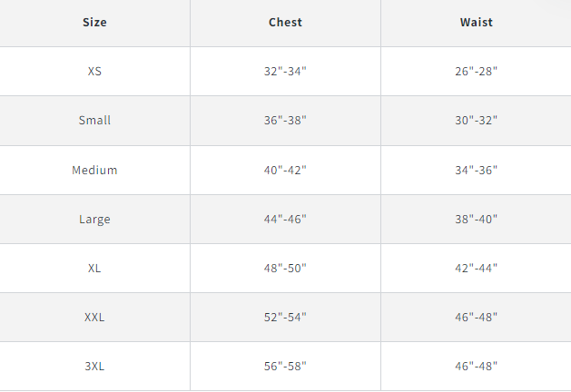Click waist measurement 38"-40"
Screen dimensions: 571x392
(x=476, y=219)
